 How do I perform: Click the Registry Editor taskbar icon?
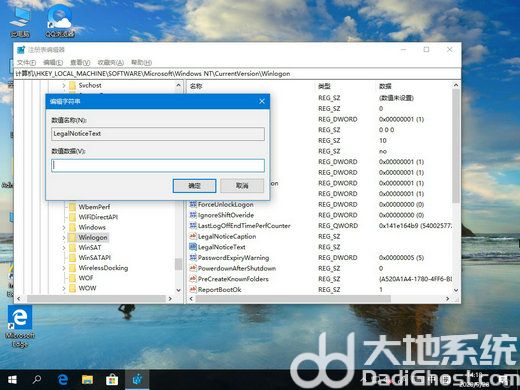tap(137, 380)
